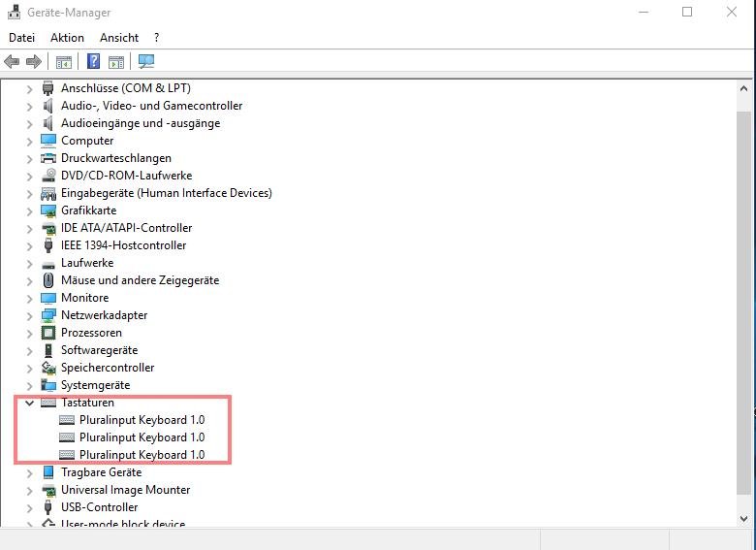Click speaker icon of Audio-, Video- und Gamecontroller
This screenshot has height=550, width=756.
[x=47, y=106]
